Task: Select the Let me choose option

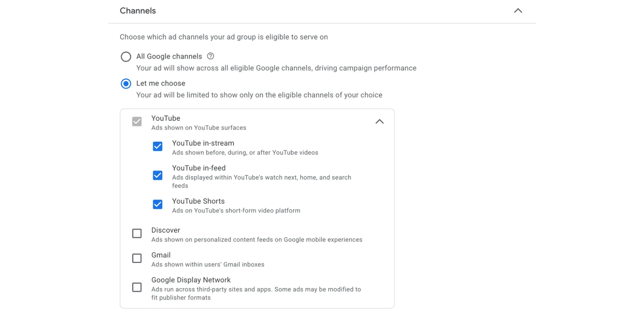Action: pos(126,84)
